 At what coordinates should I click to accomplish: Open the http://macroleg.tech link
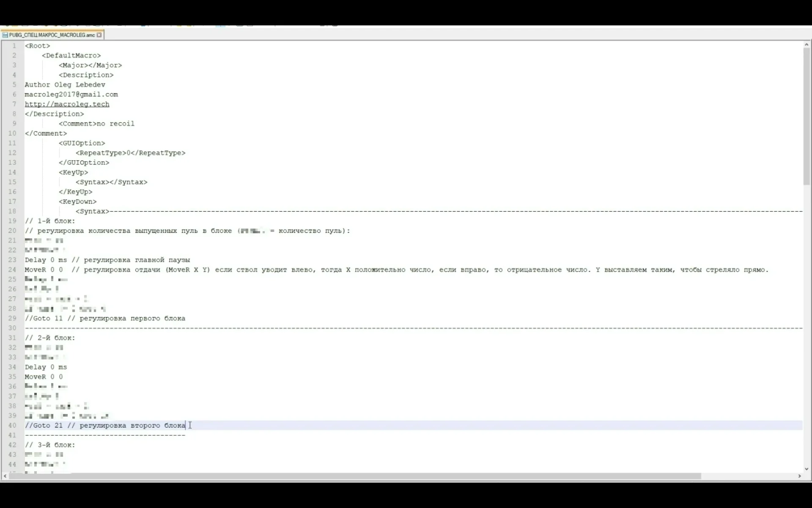point(67,104)
